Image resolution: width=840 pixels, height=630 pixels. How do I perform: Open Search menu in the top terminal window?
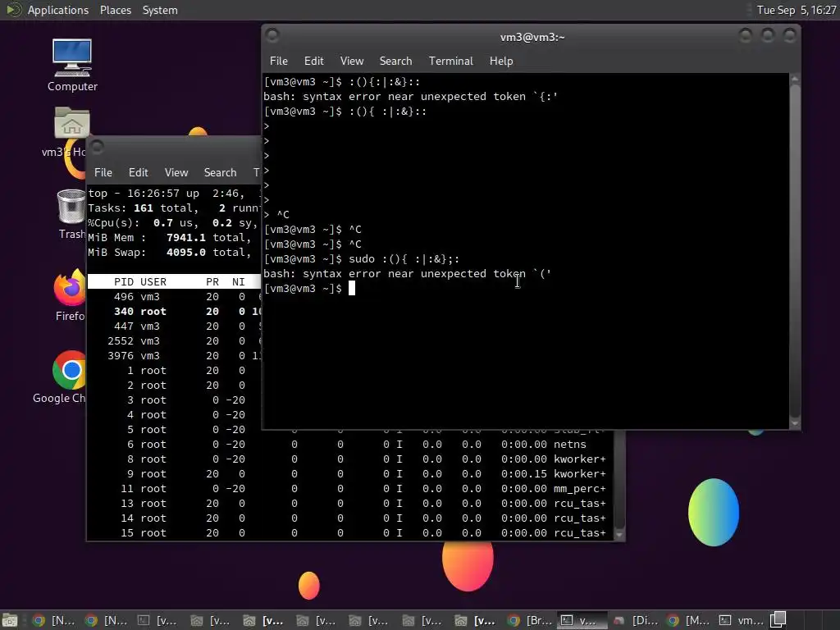point(220,172)
